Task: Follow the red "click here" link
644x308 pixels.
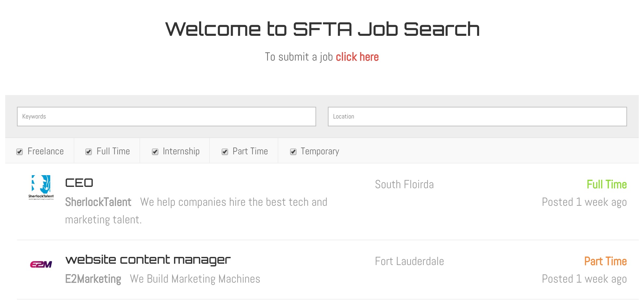Action: (x=357, y=57)
